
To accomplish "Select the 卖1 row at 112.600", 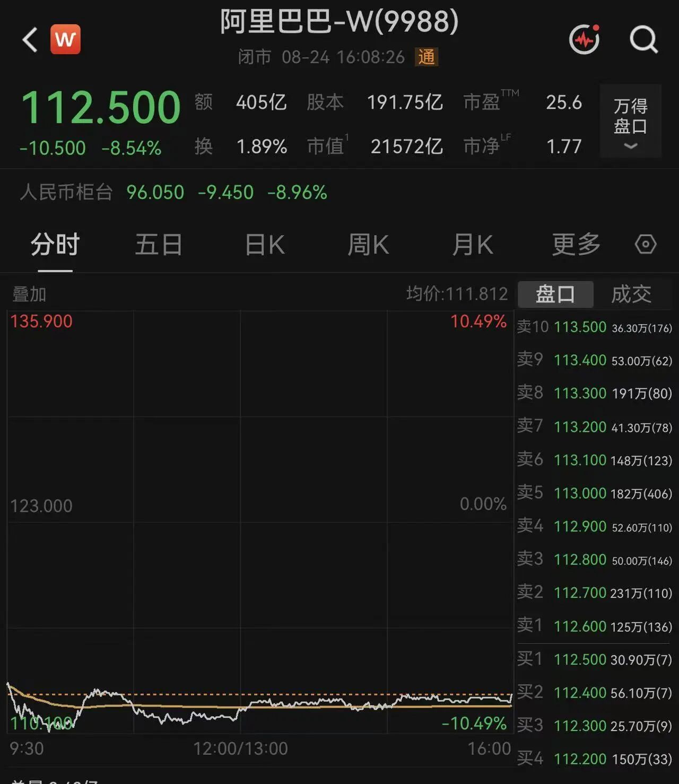I will coord(595,626).
